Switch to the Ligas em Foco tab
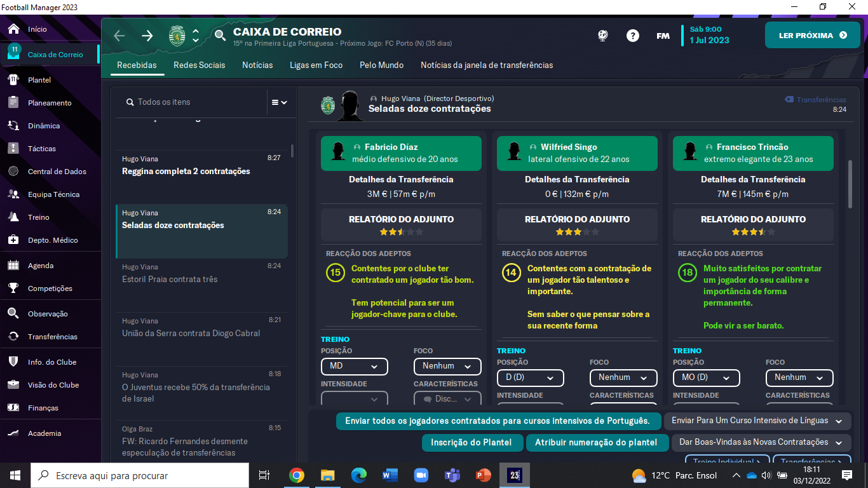The width and height of the screenshot is (868, 488). (316, 65)
